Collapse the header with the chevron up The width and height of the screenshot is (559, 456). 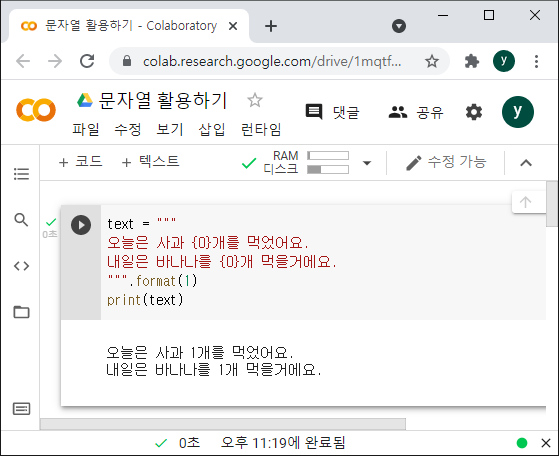[526, 163]
